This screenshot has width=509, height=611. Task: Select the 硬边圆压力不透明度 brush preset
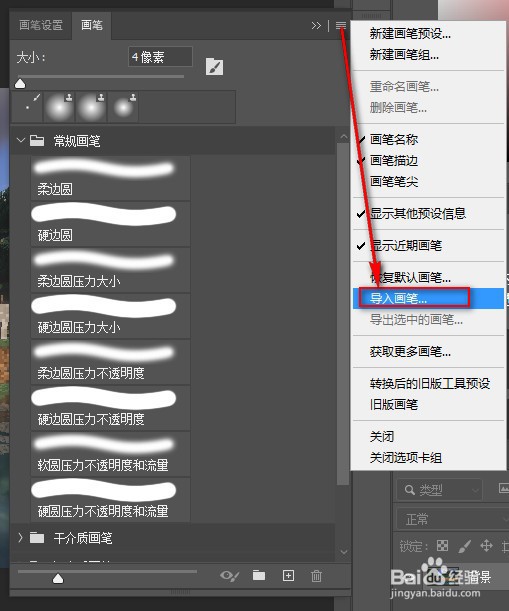coord(110,408)
